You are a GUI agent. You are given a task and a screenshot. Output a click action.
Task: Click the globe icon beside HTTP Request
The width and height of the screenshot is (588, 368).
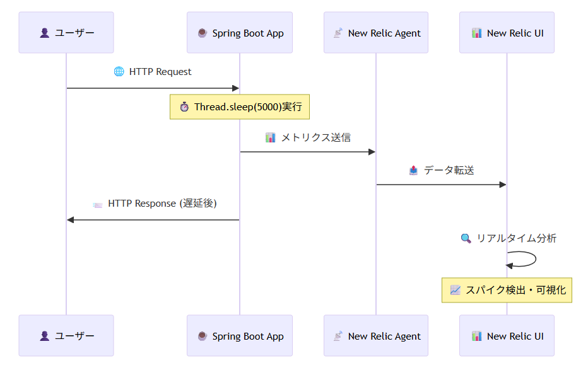pyautogui.click(x=119, y=71)
